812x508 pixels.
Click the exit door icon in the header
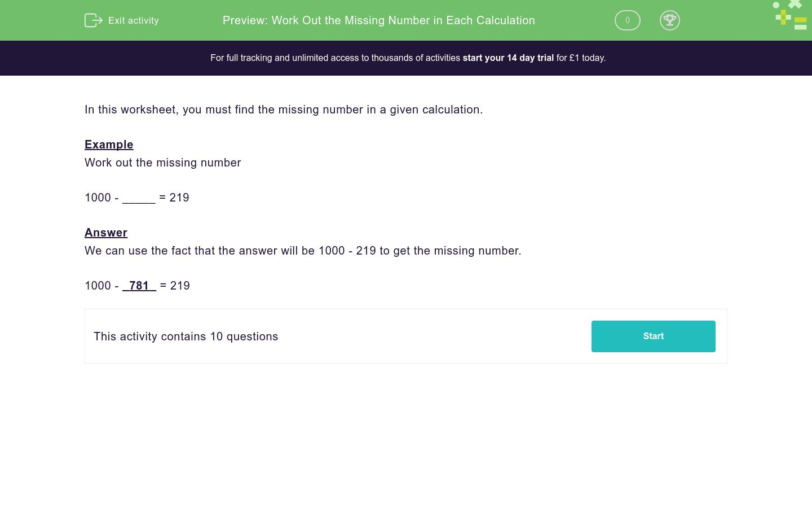pos(94,20)
